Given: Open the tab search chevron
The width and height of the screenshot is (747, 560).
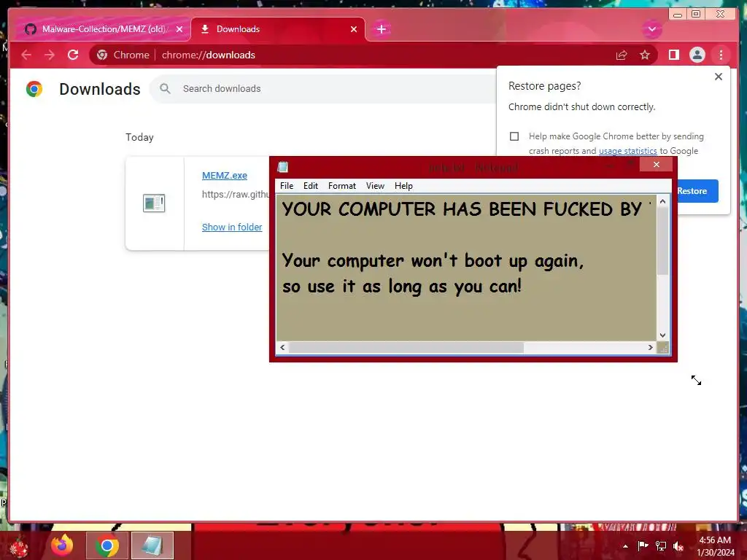Looking at the screenshot, I should coord(651,29).
